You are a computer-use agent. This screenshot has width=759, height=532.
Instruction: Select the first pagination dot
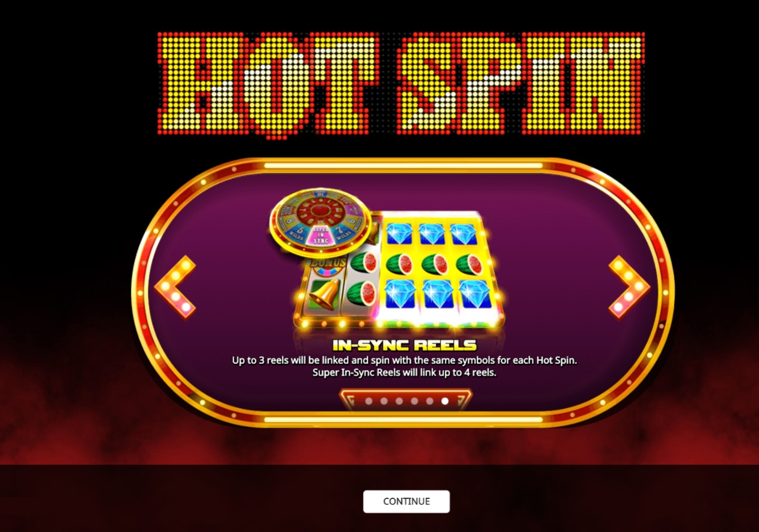pyautogui.click(x=368, y=401)
